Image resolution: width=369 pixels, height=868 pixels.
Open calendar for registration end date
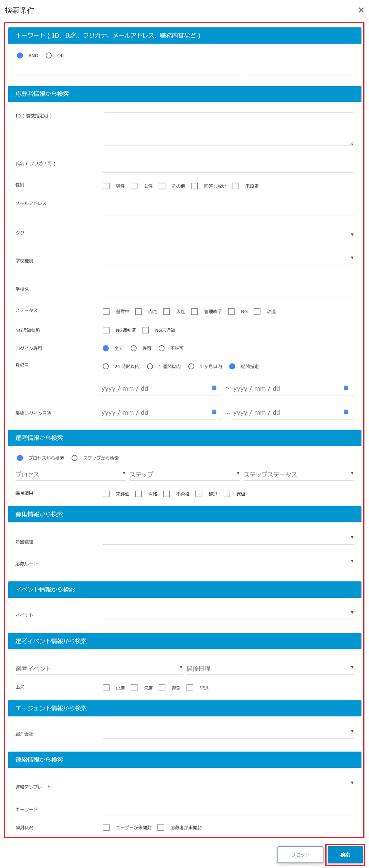(346, 388)
